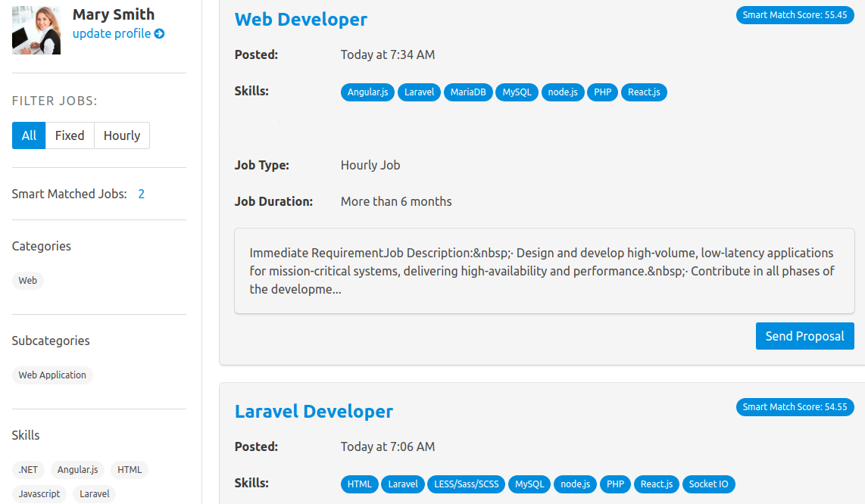Click the Web Developer job description box
865x504 pixels.
544,271
